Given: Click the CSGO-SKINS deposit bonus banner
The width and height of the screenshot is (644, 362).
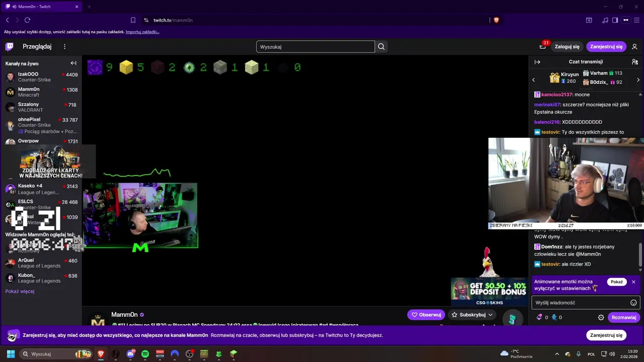Looking at the screenshot, I should tap(489, 292).
